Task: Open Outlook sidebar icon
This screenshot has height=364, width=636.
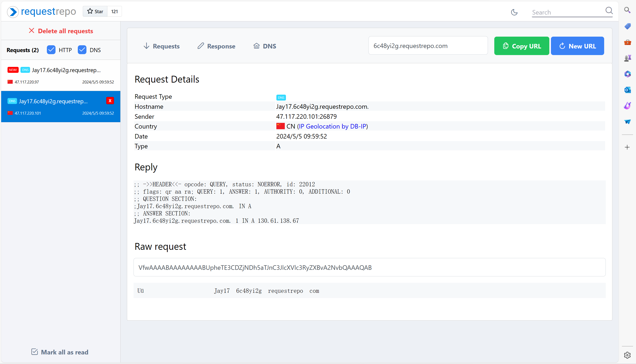Action: point(627,90)
